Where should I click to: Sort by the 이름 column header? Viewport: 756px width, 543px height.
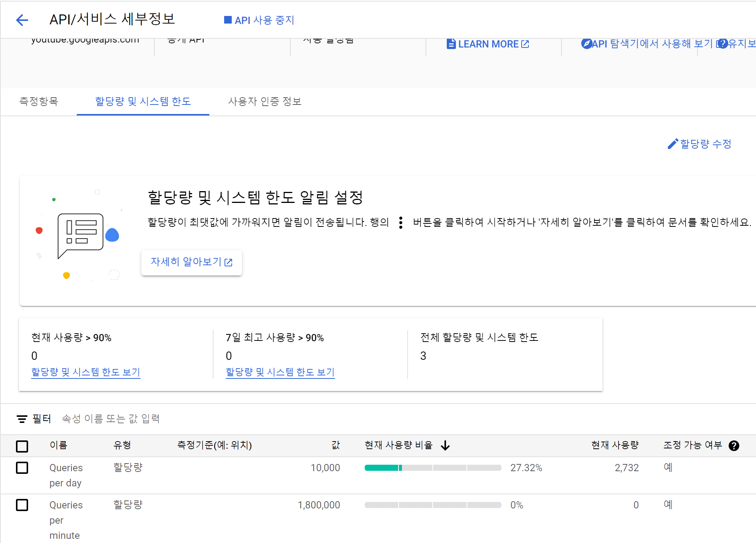(58, 445)
